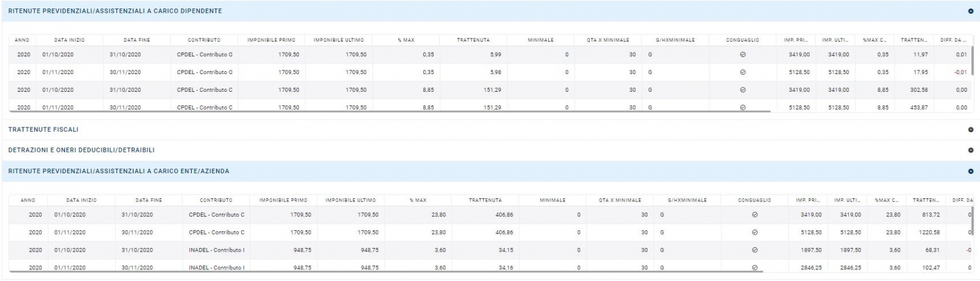Sort dipendente table by Anno column
This screenshot has width=980, height=281.
coord(22,40)
